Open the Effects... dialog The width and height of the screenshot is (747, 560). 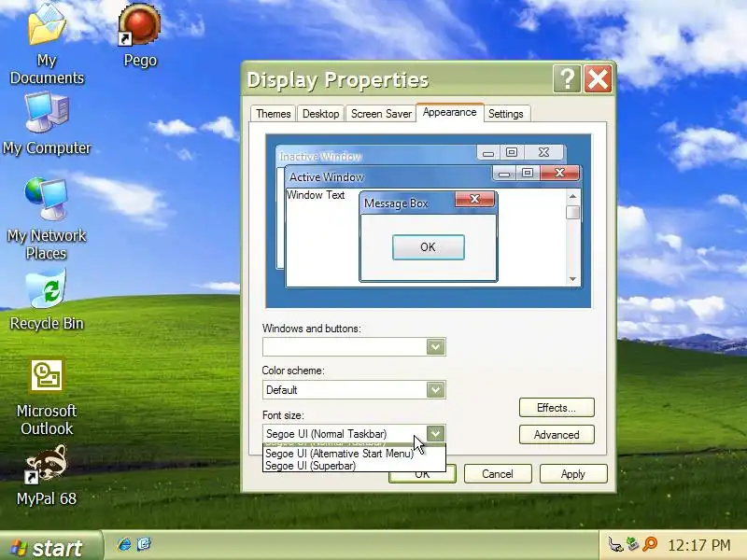click(x=557, y=408)
